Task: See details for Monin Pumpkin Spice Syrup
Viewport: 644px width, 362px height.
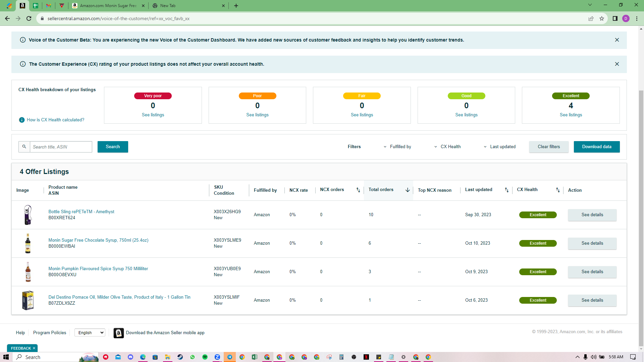Action: point(592,272)
